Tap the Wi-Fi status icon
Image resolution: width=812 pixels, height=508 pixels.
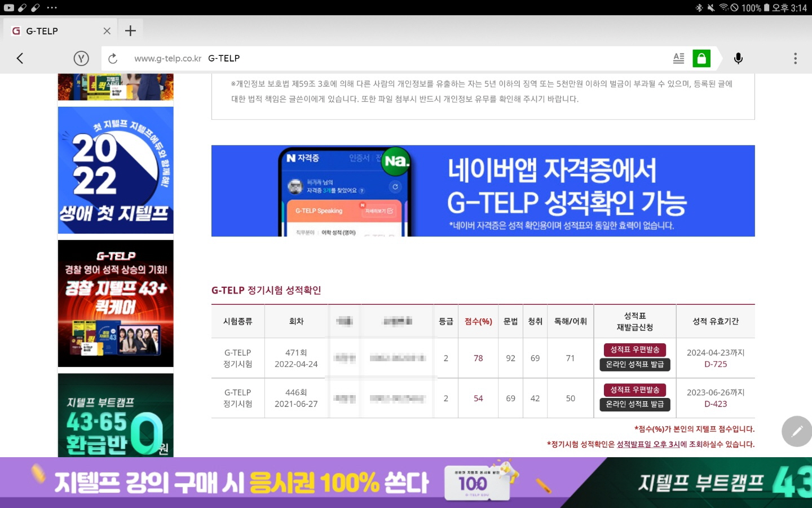[x=723, y=7]
